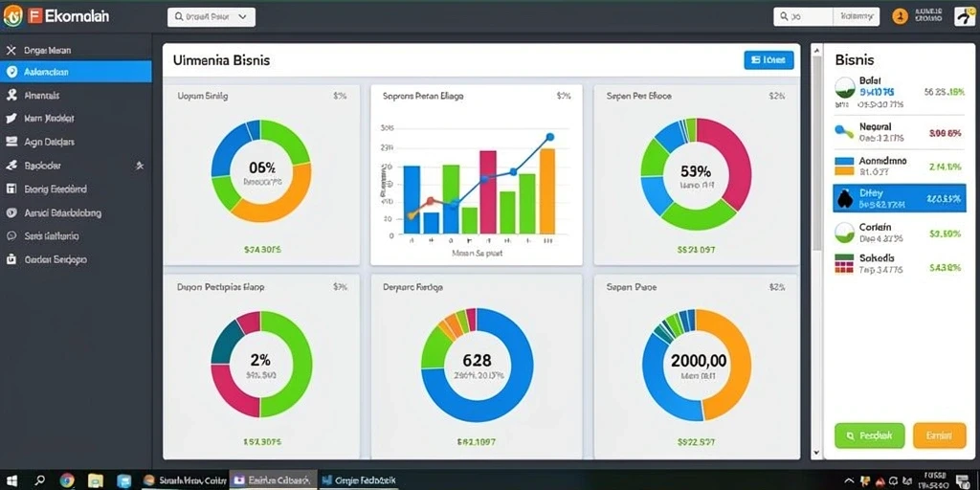The height and width of the screenshot is (490, 980).
Task: Open Chrome from the Windows taskbar
Action: [x=68, y=480]
